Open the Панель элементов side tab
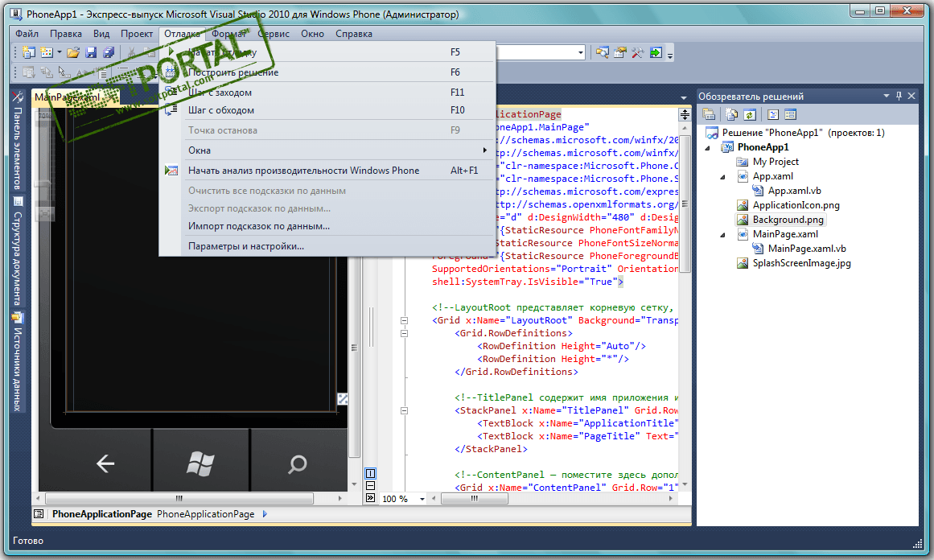Image resolution: width=934 pixels, height=560 pixels. point(17,141)
